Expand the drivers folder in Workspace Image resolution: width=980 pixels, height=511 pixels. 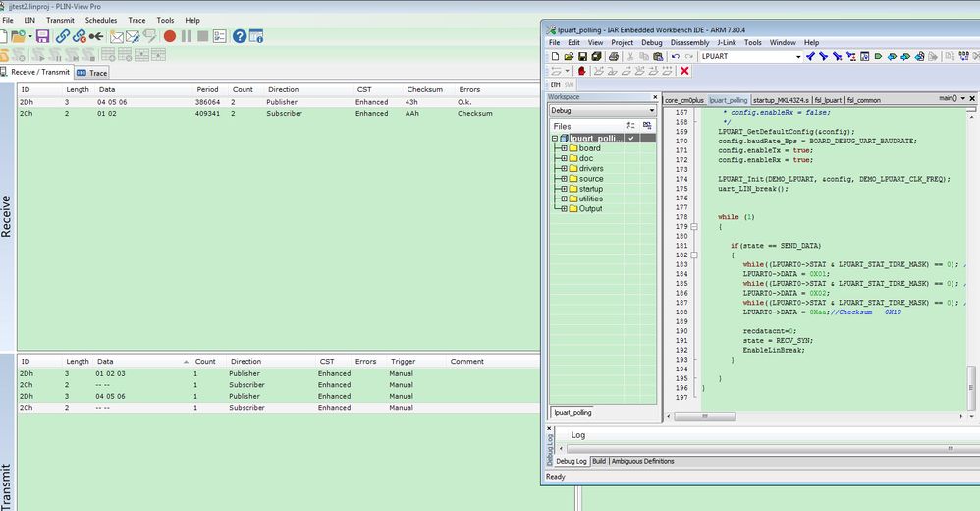point(564,168)
